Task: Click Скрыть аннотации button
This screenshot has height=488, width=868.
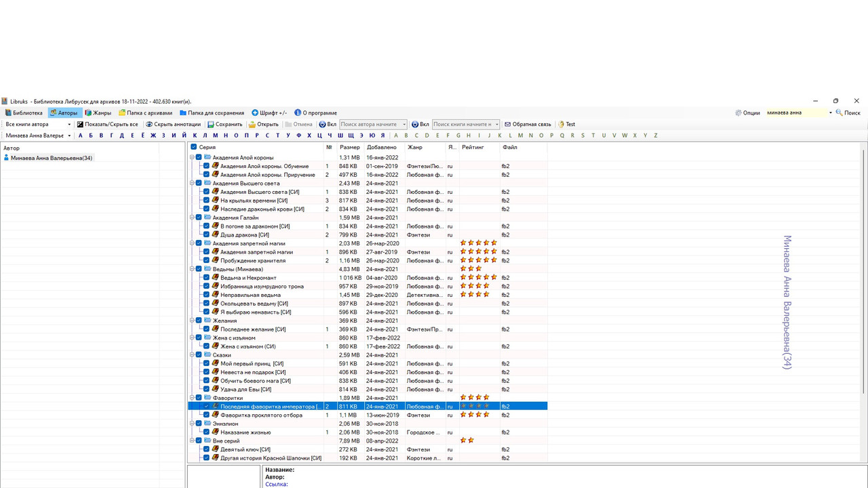Action: pyautogui.click(x=173, y=125)
